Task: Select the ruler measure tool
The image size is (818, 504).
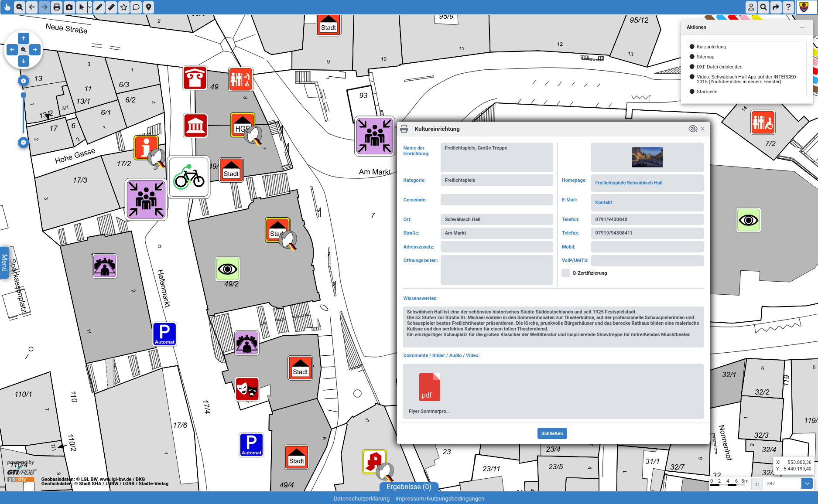Action: 111,7
